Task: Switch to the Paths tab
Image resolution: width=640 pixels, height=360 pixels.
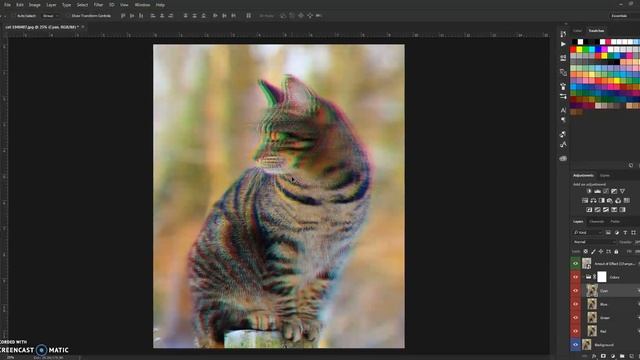Action: point(615,222)
